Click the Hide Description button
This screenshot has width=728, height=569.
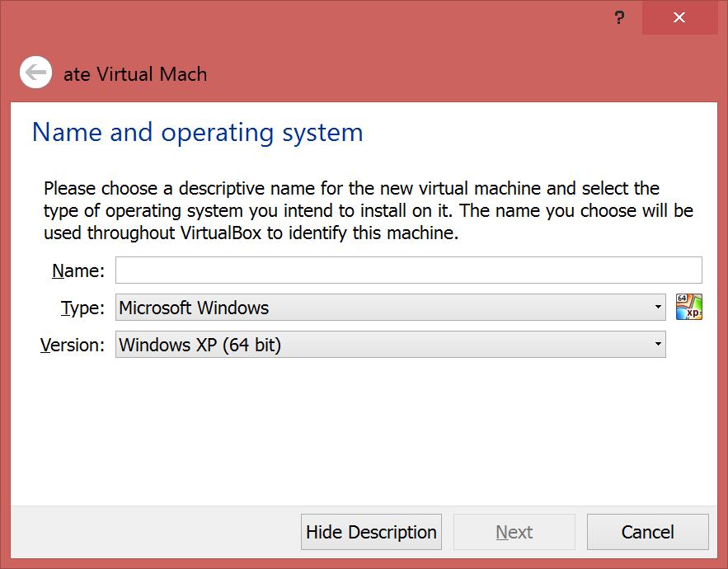tap(371, 532)
